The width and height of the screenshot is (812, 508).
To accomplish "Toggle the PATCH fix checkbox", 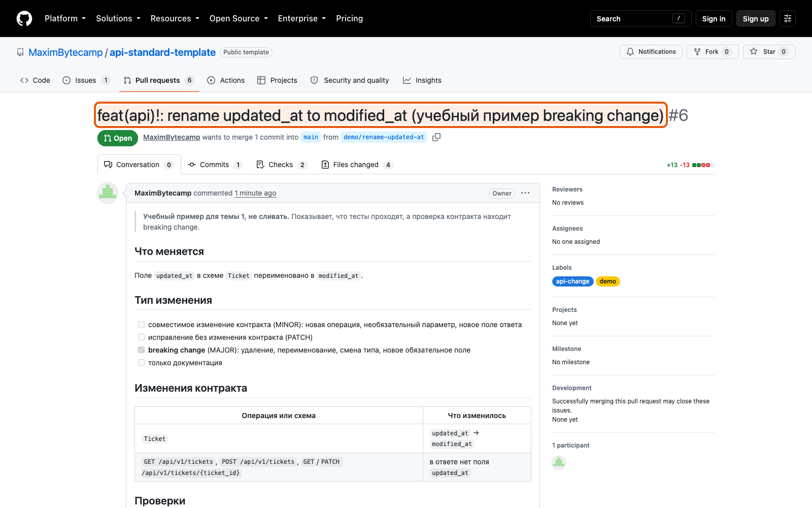I will coord(142,337).
